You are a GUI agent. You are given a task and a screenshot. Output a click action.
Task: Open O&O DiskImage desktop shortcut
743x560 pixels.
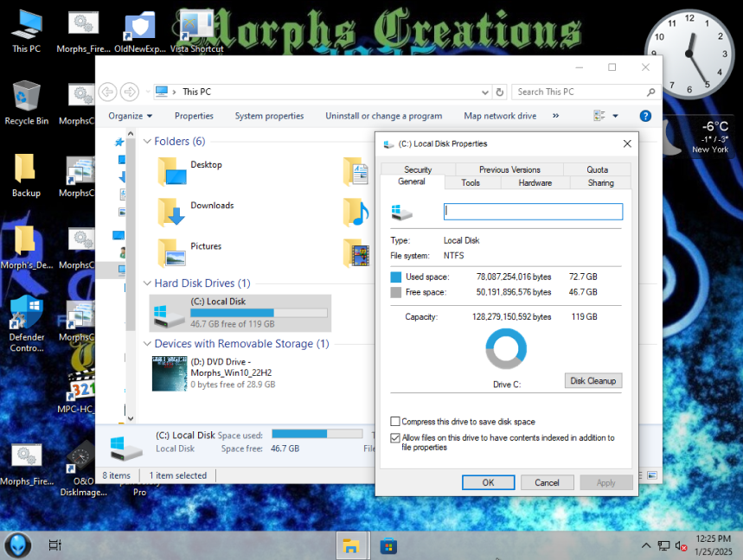click(83, 468)
